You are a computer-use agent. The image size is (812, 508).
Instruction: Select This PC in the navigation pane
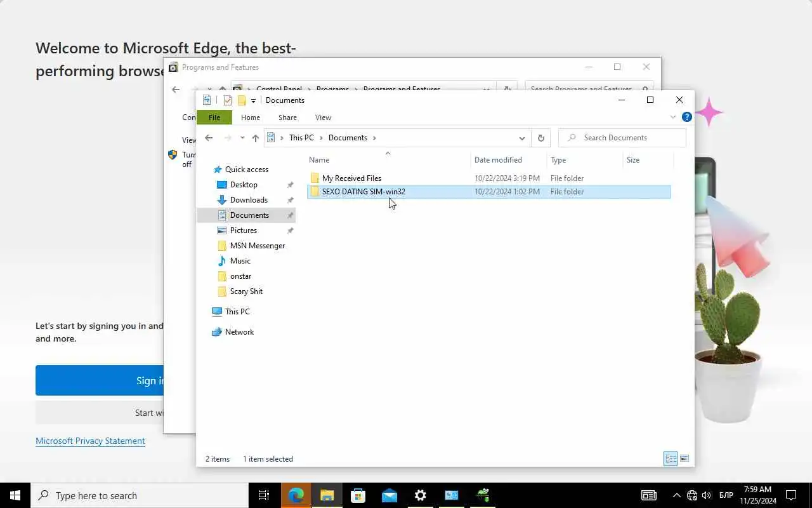coord(237,312)
